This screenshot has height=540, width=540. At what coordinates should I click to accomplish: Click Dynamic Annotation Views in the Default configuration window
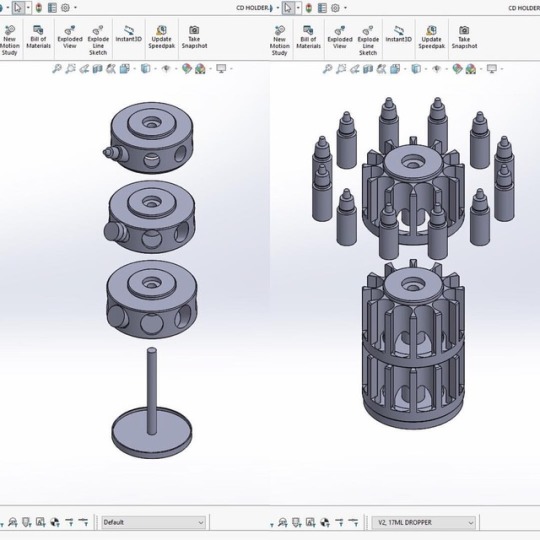point(111,69)
